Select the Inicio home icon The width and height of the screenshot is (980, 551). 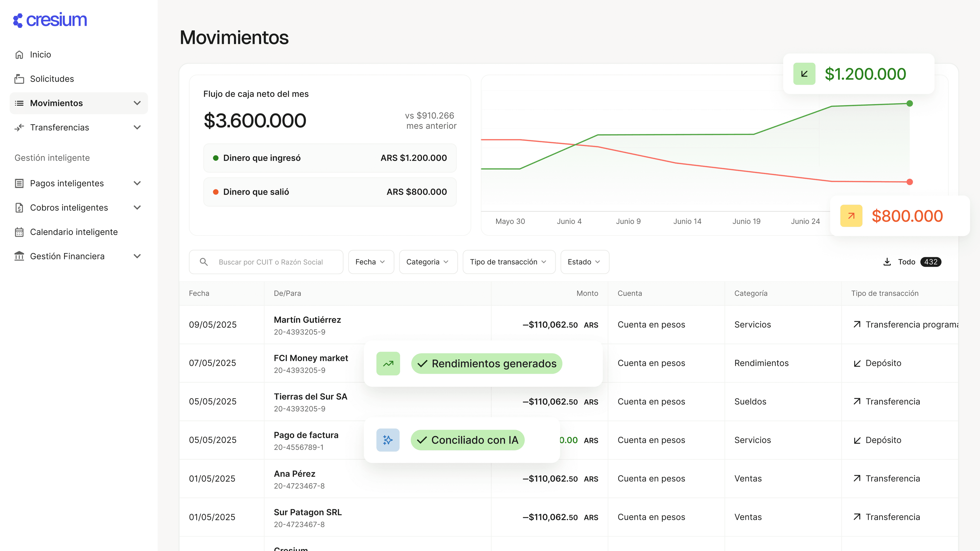[19, 54]
